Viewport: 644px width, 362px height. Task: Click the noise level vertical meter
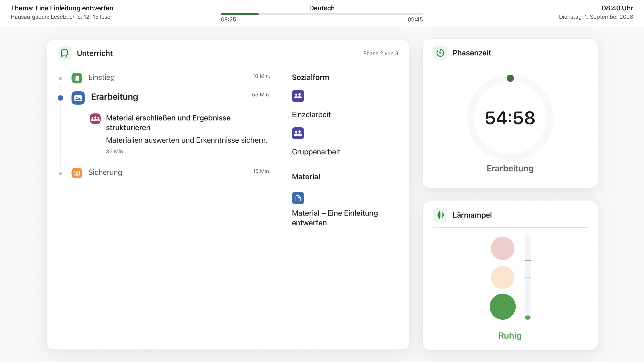click(527, 278)
